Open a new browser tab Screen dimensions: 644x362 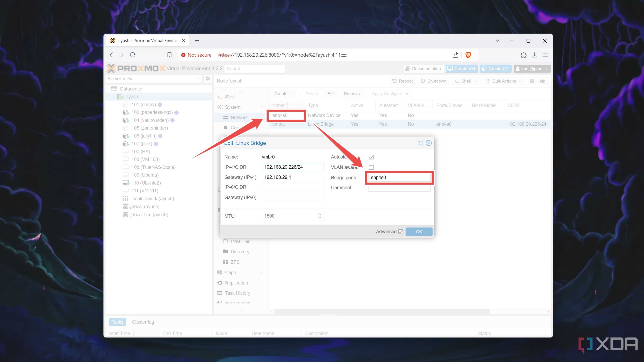coord(197,40)
